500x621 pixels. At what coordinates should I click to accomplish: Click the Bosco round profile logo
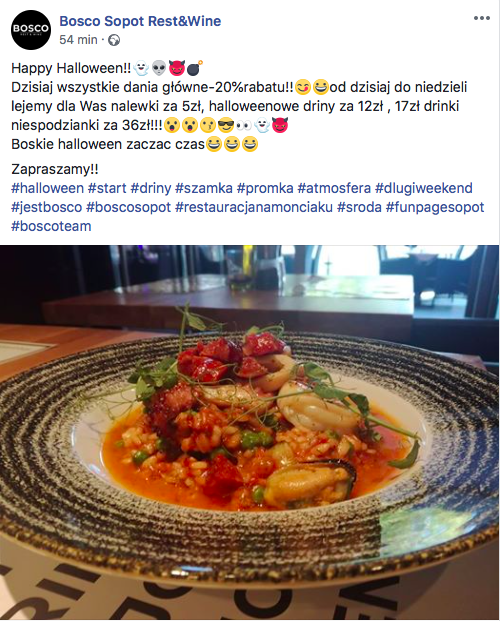(x=31, y=30)
